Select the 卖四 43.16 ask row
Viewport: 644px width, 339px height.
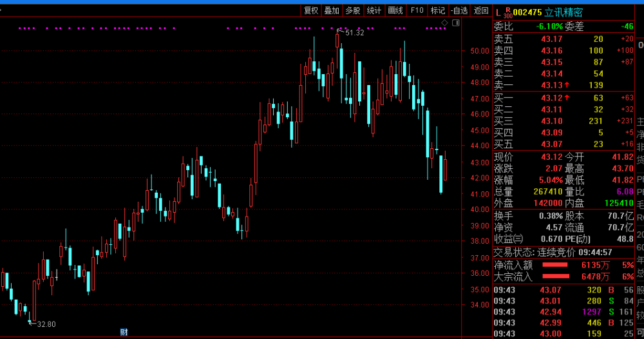pos(563,50)
